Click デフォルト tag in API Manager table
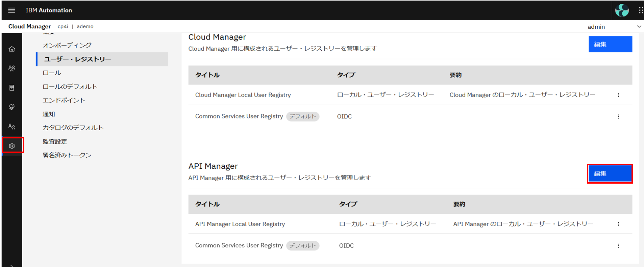This screenshot has width=644, height=267. tap(303, 246)
